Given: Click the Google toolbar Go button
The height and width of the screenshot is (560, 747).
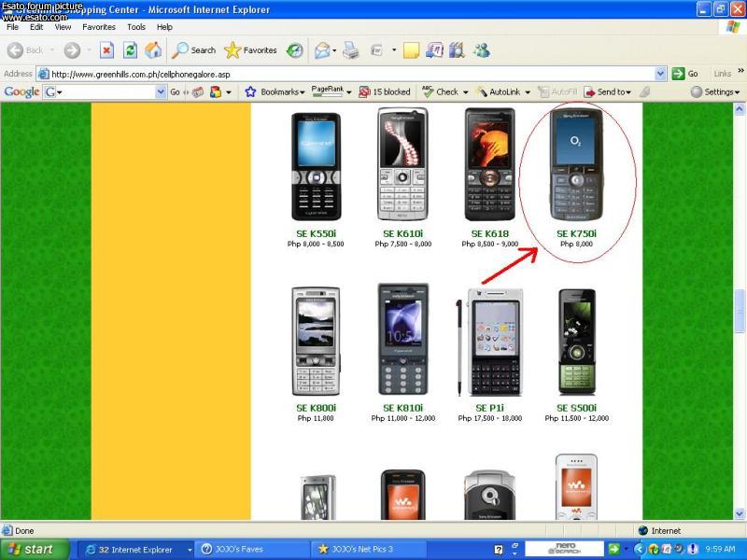Looking at the screenshot, I should 175,91.
